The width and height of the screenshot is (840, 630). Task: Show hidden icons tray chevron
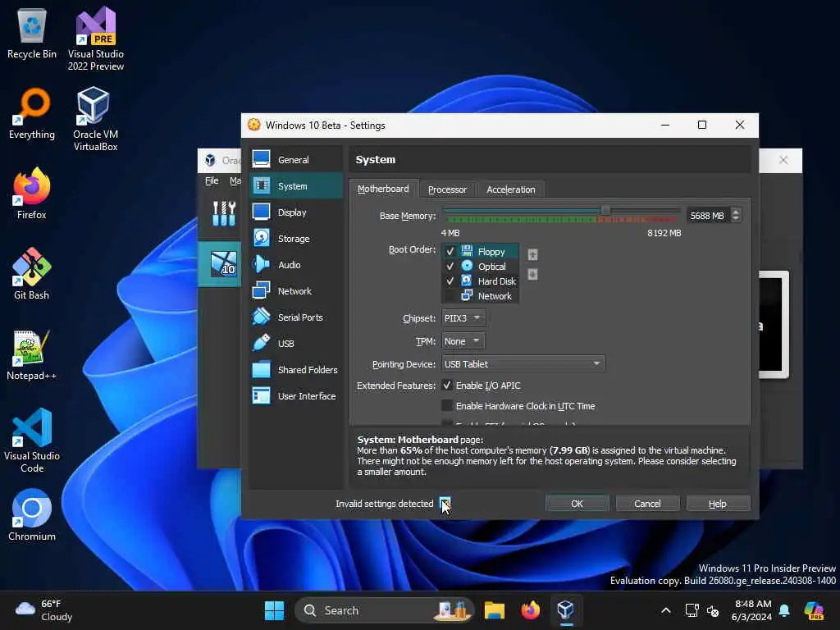click(666, 610)
